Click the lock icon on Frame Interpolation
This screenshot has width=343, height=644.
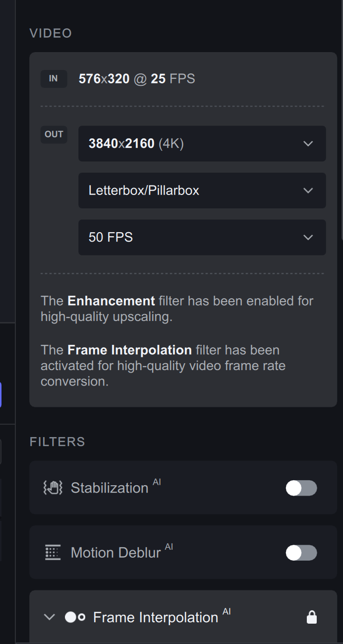tap(312, 617)
